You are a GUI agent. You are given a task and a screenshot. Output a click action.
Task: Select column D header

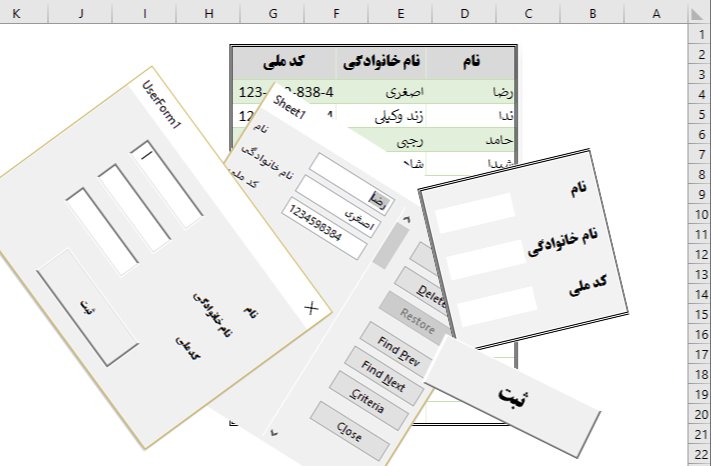pos(464,14)
